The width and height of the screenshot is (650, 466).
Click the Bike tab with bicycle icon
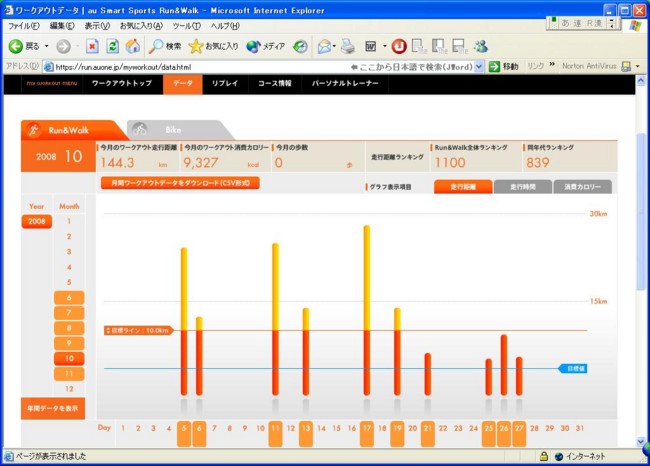pos(178,130)
